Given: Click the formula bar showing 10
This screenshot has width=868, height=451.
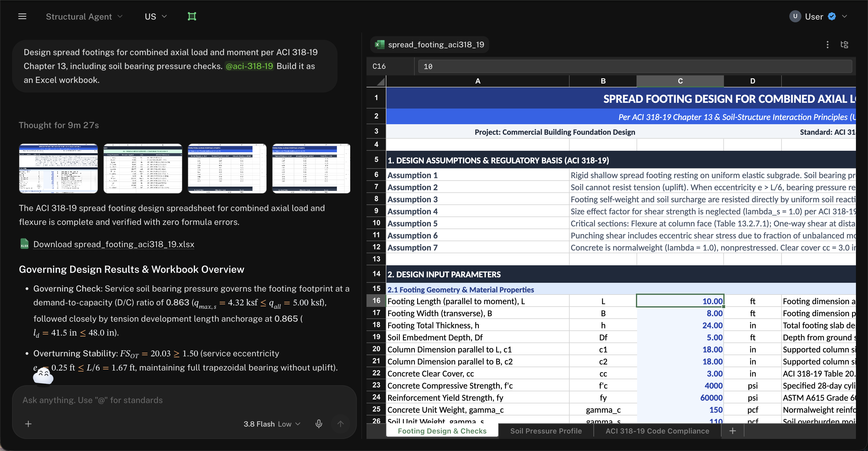Looking at the screenshot, I should 635,66.
